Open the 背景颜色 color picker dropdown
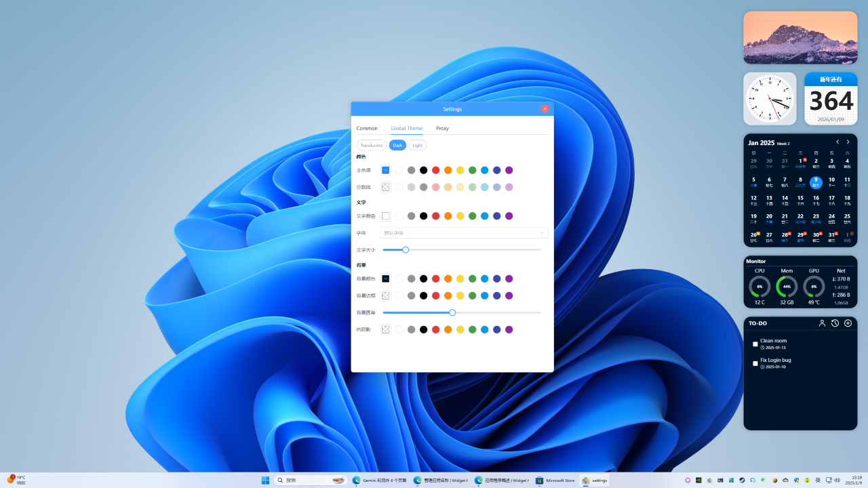Viewport: 868px width, 488px height. 385,279
